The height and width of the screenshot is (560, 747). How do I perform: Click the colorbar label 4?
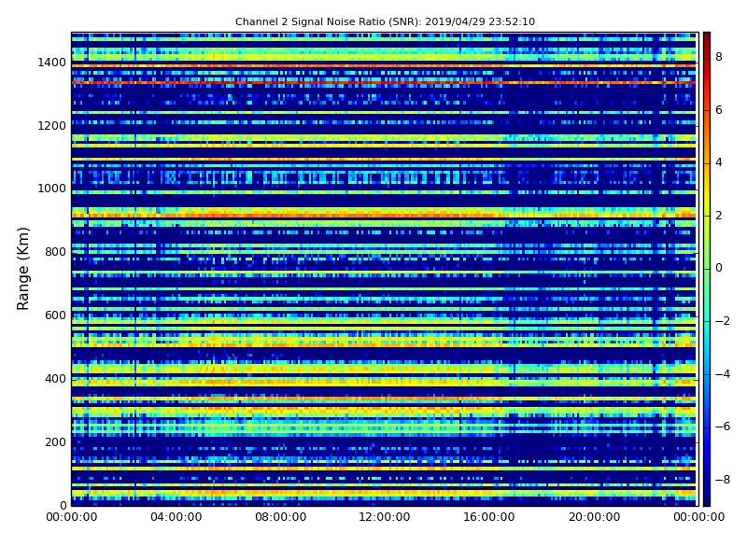719,162
